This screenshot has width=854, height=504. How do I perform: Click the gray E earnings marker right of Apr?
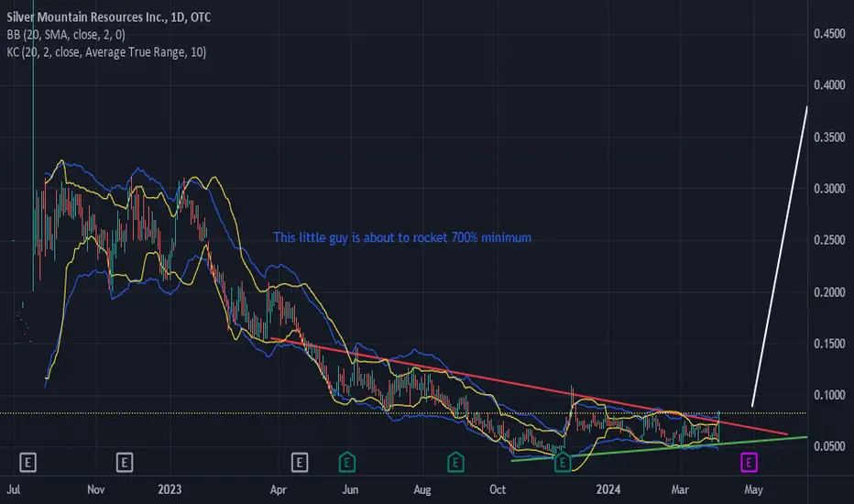click(299, 463)
